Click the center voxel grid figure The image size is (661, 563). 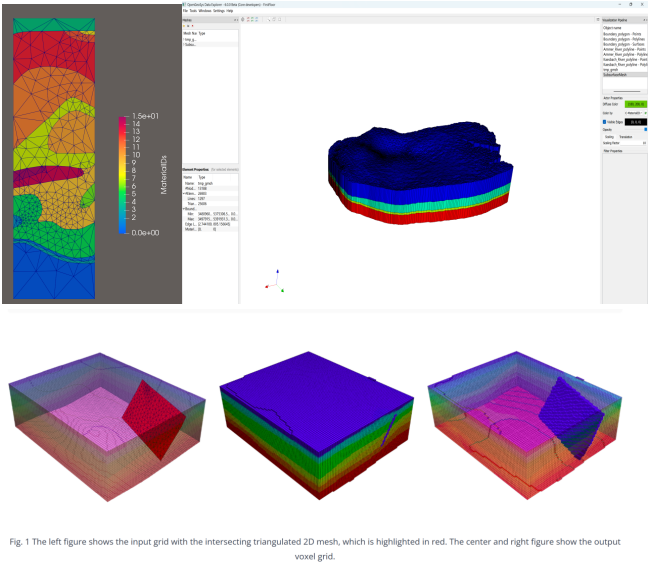(317, 425)
